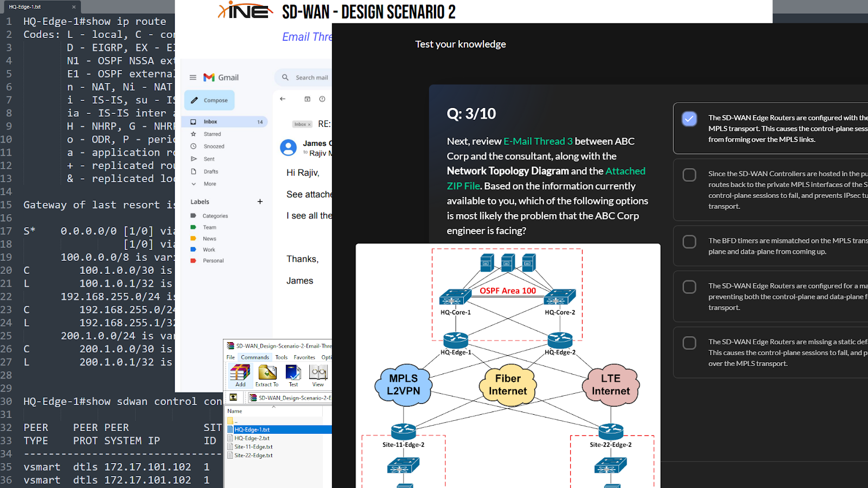Screen dimensions: 868x488
Task: Click WinRAR View file icon
Action: pyautogui.click(x=318, y=375)
